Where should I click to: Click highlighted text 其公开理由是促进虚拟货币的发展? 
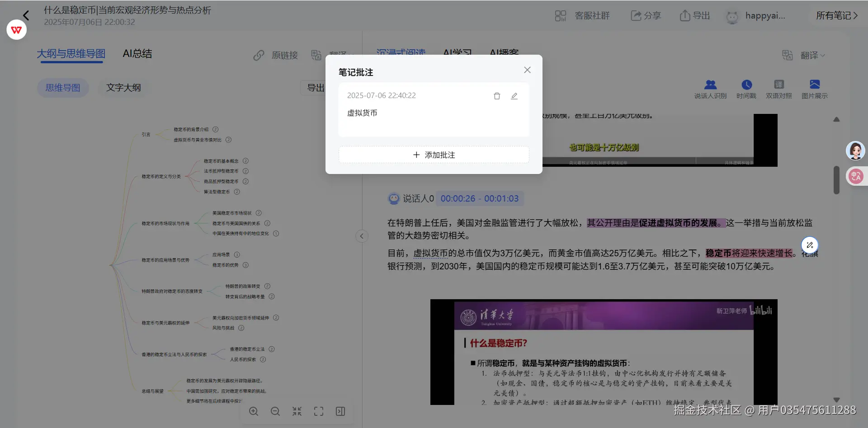656,223
